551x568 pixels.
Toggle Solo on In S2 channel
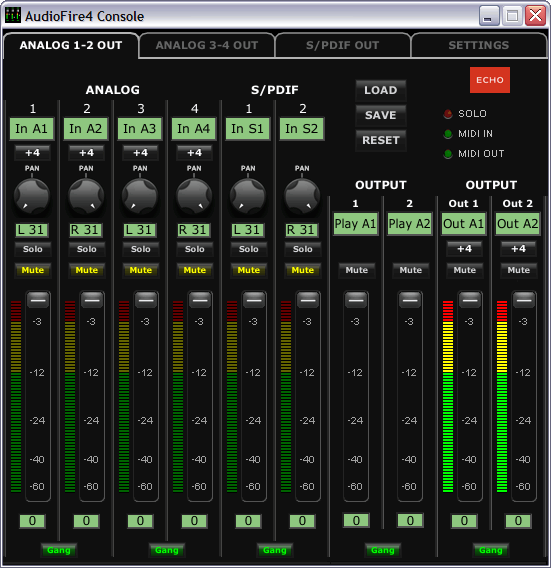point(302,249)
